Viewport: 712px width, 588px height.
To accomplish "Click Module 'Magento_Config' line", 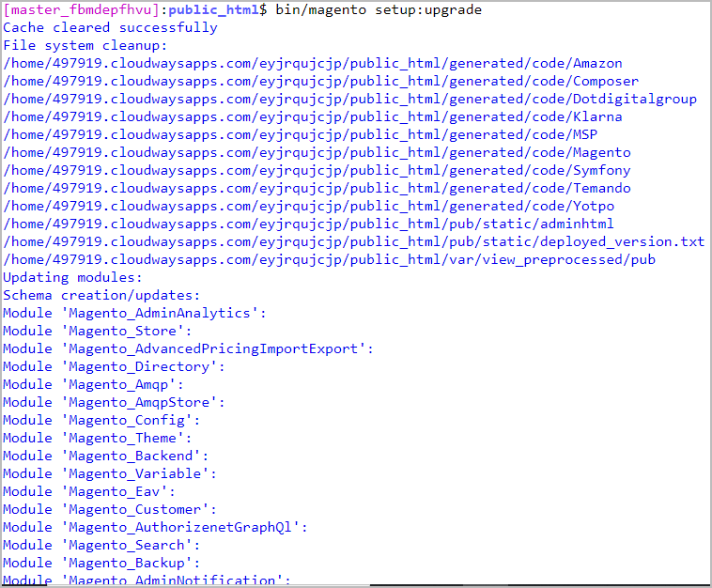I will [101, 420].
